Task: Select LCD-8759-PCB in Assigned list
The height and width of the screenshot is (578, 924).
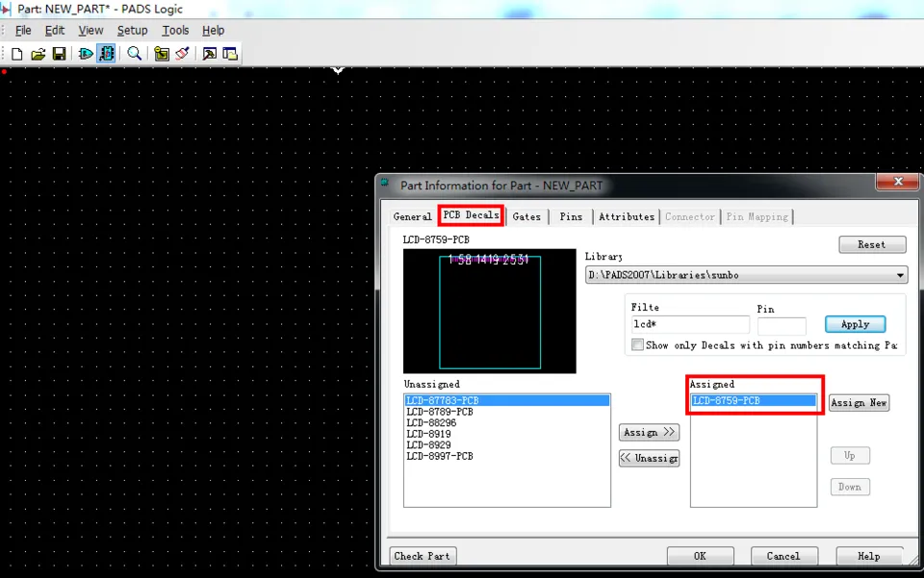Action: click(x=753, y=400)
